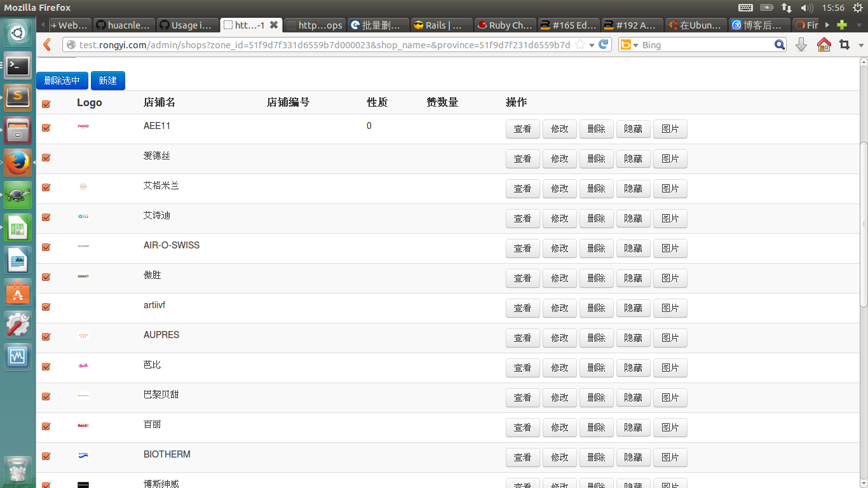The height and width of the screenshot is (488, 868).
Task: Open Sublime Text from the dock
Action: click(x=18, y=98)
